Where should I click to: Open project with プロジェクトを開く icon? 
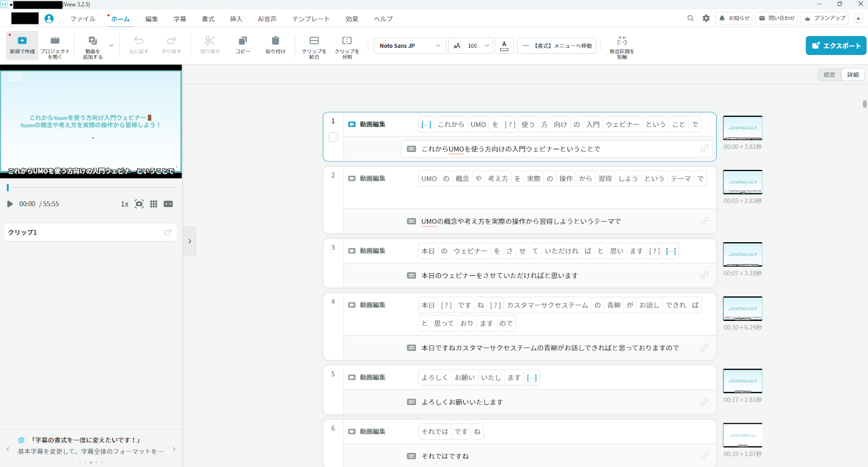55,41
